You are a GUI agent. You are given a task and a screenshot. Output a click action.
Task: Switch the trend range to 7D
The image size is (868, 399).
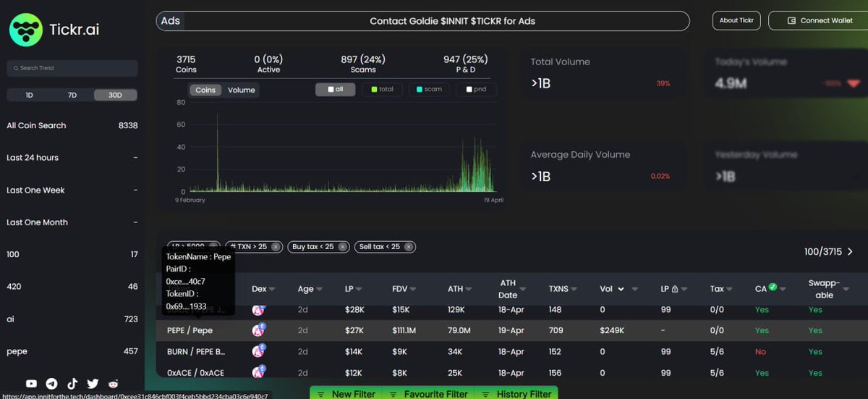tap(72, 95)
